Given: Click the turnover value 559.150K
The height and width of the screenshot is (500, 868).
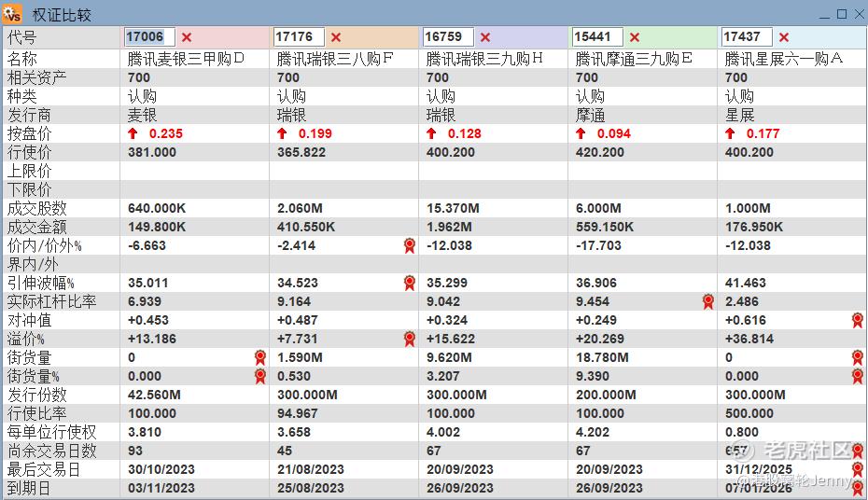Looking at the screenshot, I should coord(605,228).
